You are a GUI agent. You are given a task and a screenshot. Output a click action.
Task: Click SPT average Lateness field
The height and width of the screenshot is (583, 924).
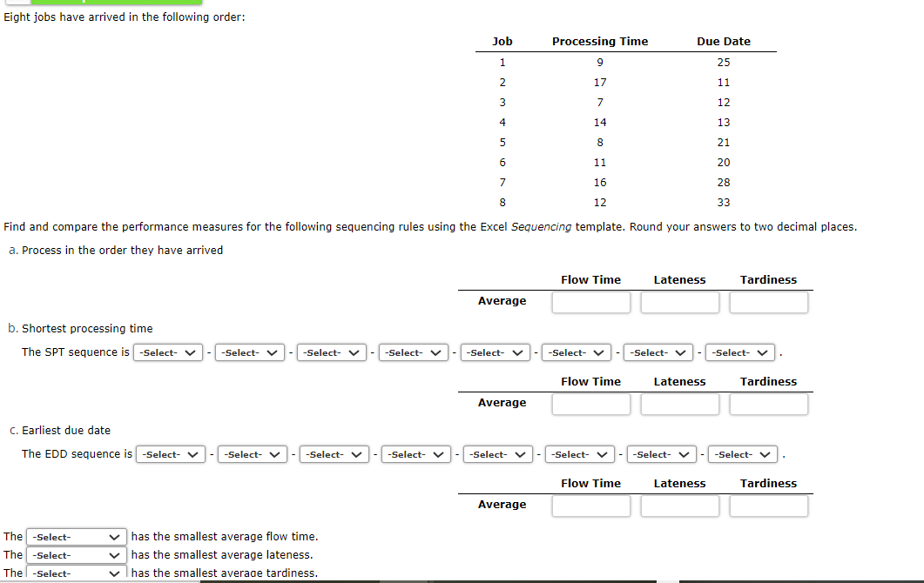680,405
